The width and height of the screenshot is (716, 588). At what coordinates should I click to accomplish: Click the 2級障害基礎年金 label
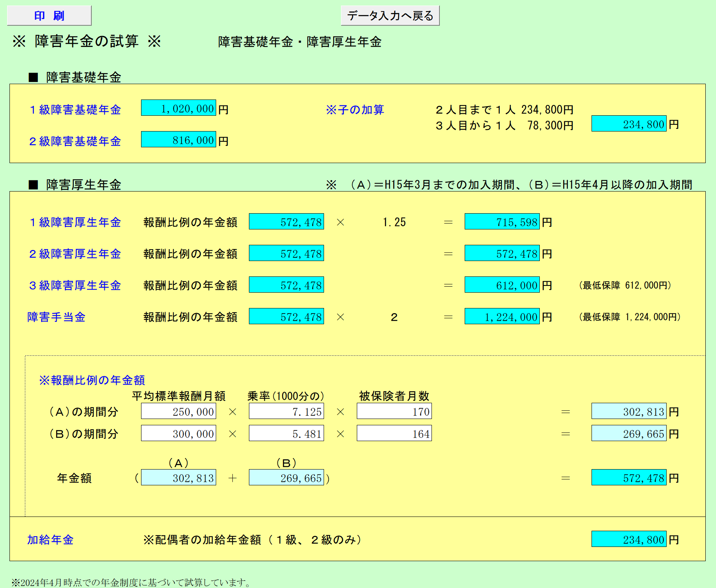click(x=75, y=141)
